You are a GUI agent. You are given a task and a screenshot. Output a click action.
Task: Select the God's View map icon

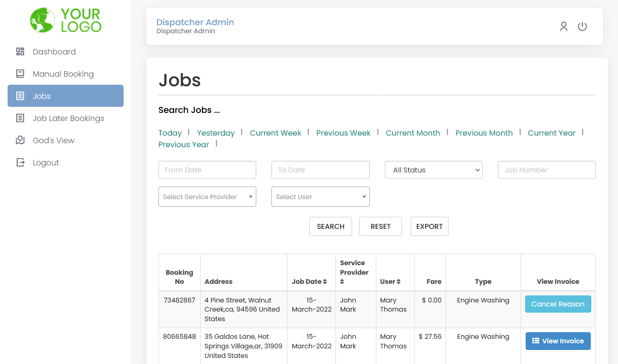point(20,140)
